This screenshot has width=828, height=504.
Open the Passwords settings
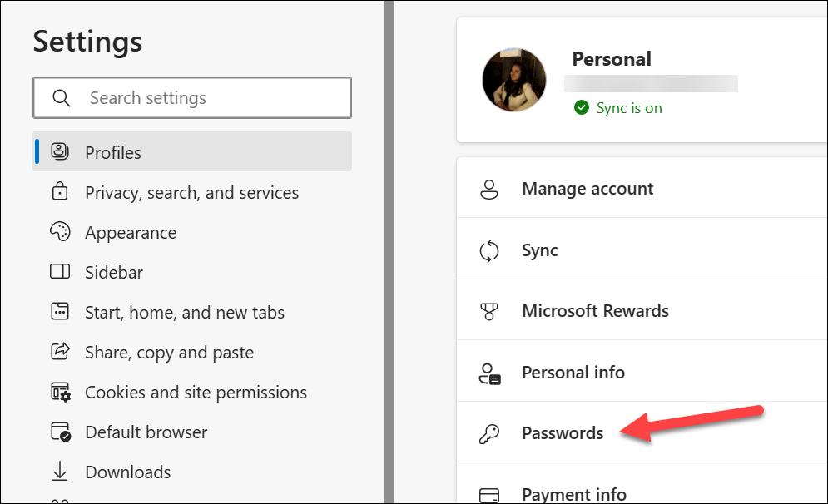[563, 432]
